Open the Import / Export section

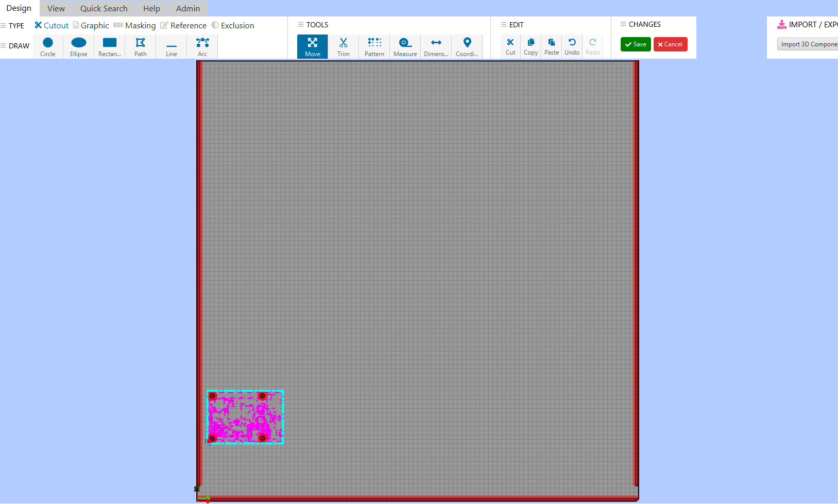(808, 24)
